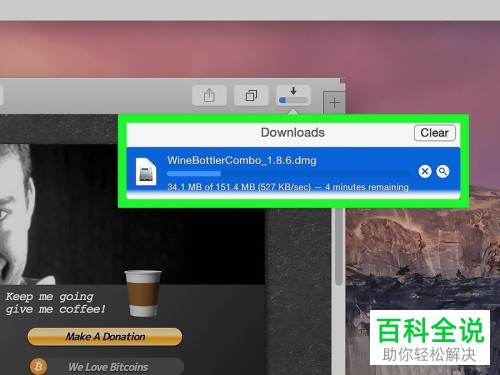
Task: Click the WineBottlerCombo_1.8.6.dmg file name
Action: point(242,160)
